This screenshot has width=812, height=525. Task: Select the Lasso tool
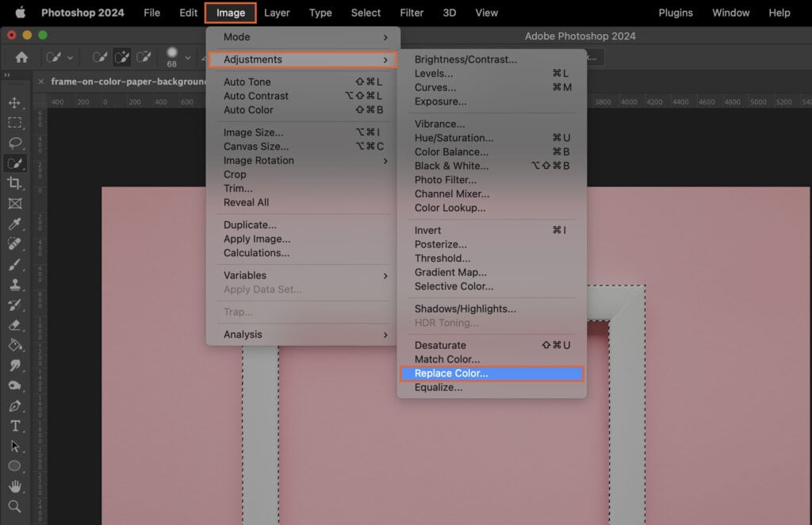pos(16,144)
